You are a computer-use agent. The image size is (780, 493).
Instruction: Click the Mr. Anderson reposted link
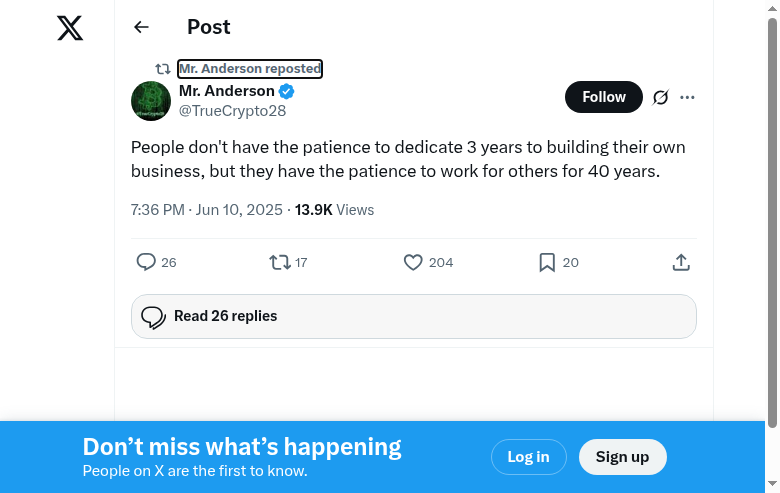250,69
